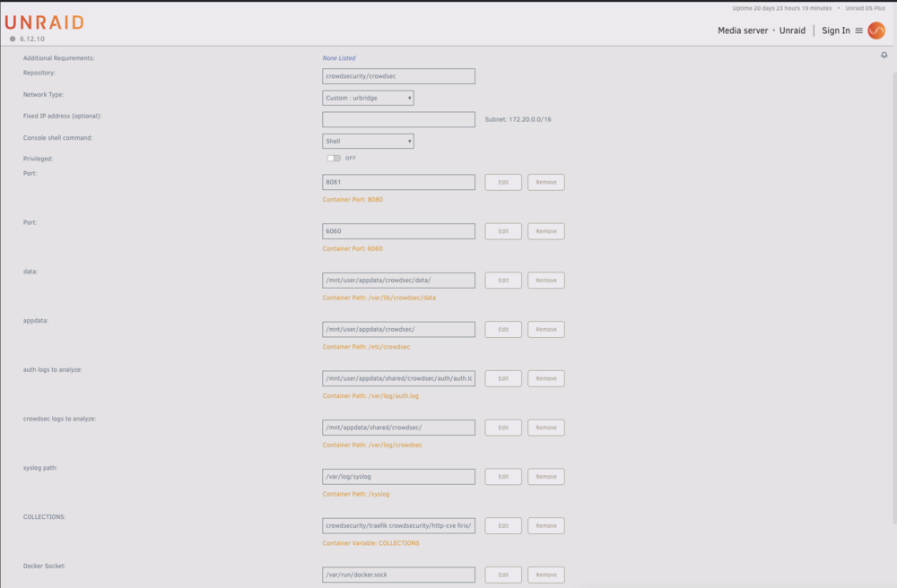897x588 pixels.
Task: Remove the auth logs to analyze entry
Action: [545, 378]
